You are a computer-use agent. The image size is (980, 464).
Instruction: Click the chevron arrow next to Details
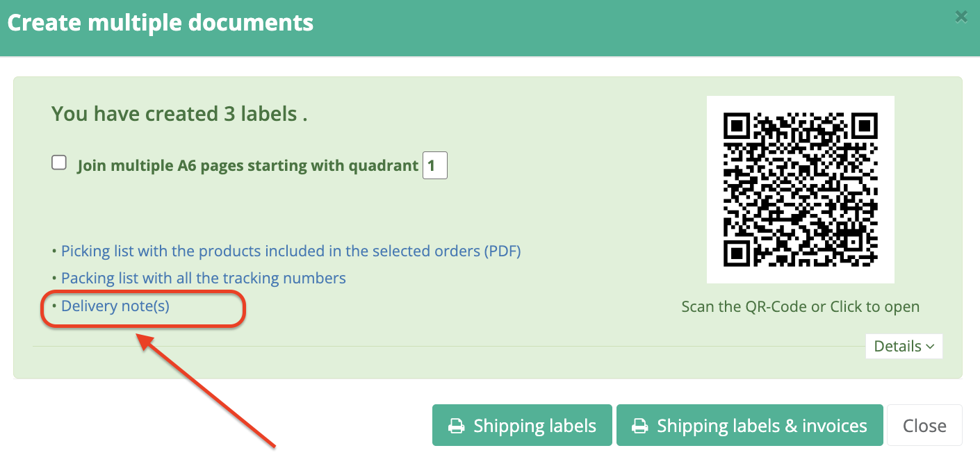click(929, 347)
